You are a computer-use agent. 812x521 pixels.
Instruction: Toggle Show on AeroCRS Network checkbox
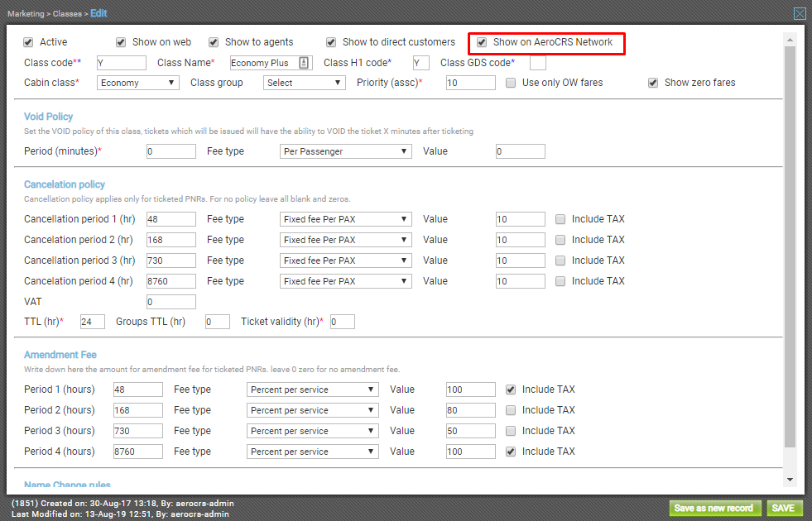pos(482,42)
